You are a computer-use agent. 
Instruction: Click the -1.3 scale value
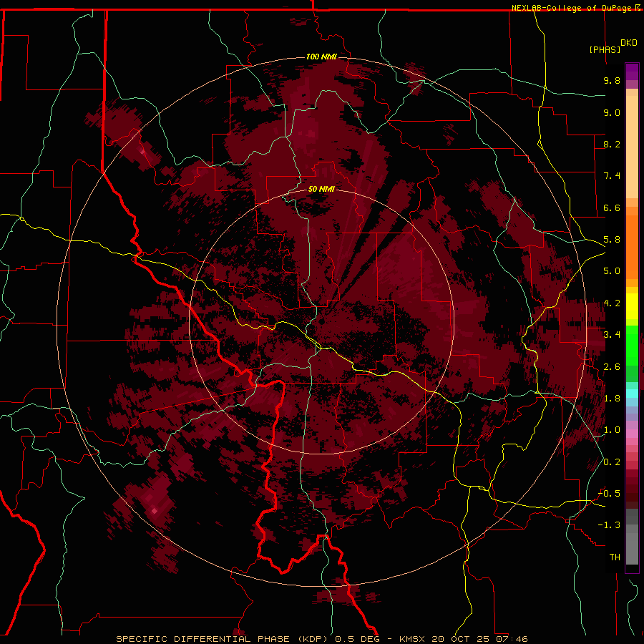pyautogui.click(x=609, y=525)
